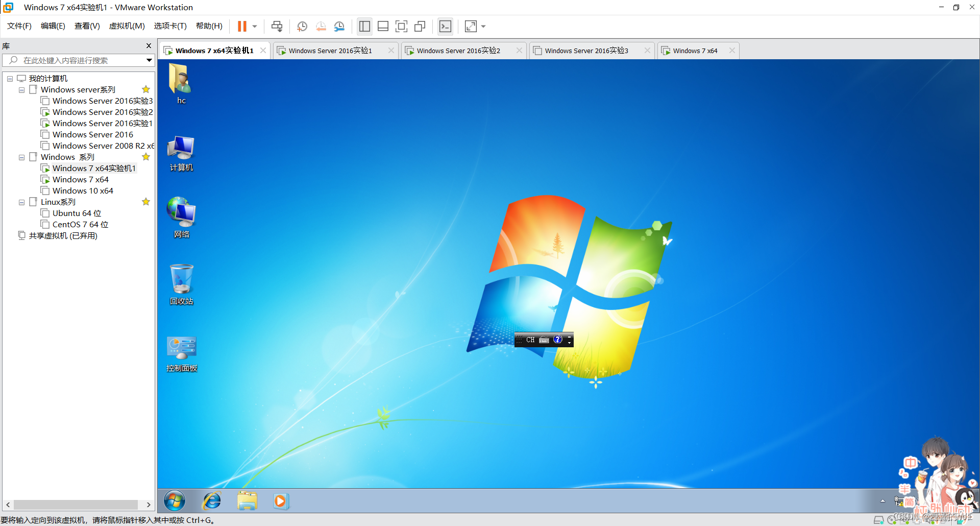Open the 选项卡(T) menu
The image size is (980, 526).
point(170,26)
